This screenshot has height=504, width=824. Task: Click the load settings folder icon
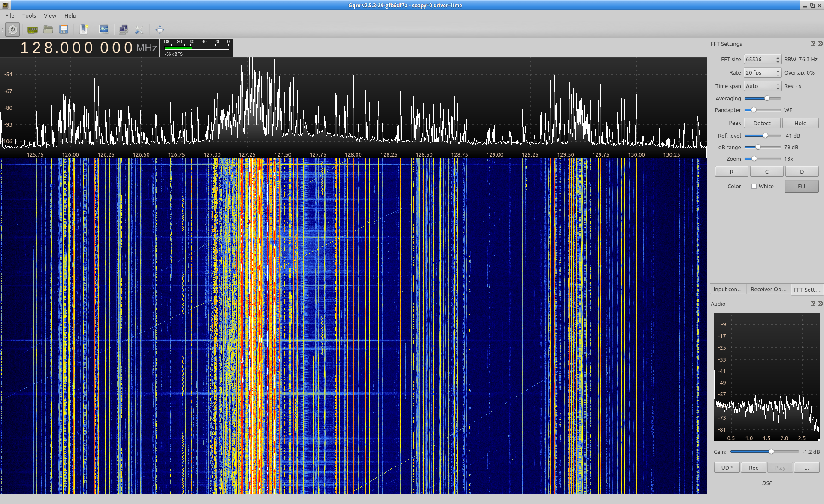click(x=48, y=30)
